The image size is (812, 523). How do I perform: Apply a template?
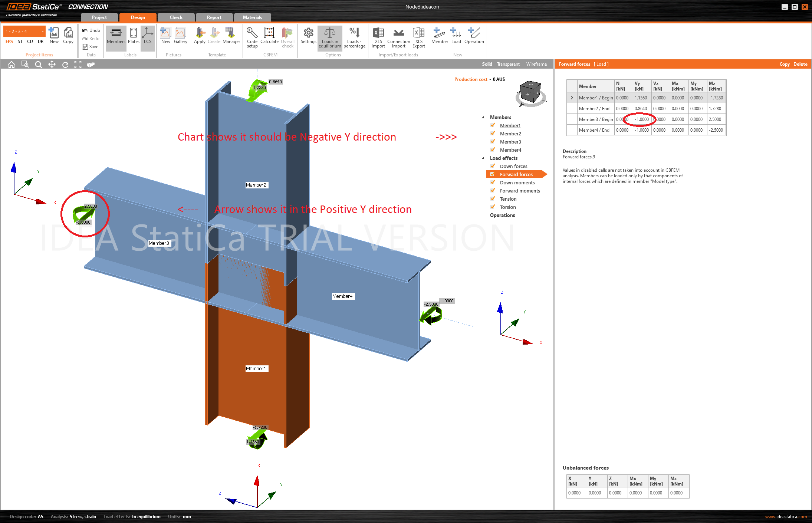click(x=200, y=35)
